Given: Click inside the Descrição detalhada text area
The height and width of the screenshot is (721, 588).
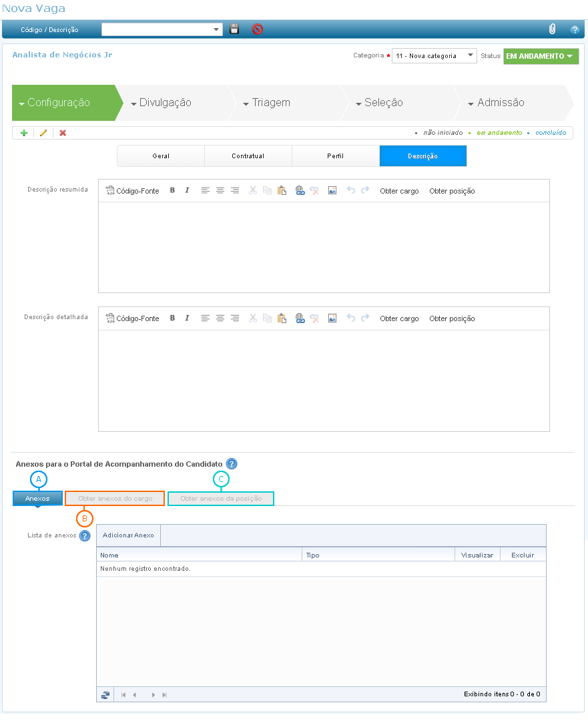Looking at the screenshot, I should pyautogui.click(x=324, y=381).
